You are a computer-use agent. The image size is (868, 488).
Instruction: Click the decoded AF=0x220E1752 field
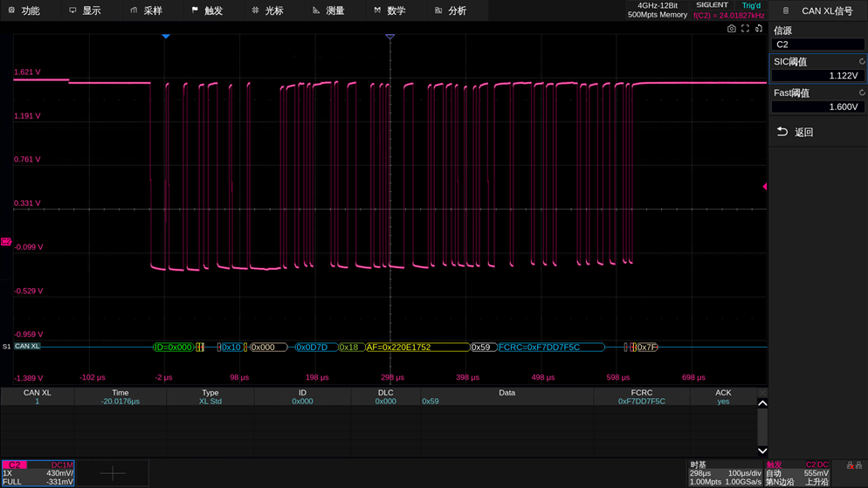point(417,347)
